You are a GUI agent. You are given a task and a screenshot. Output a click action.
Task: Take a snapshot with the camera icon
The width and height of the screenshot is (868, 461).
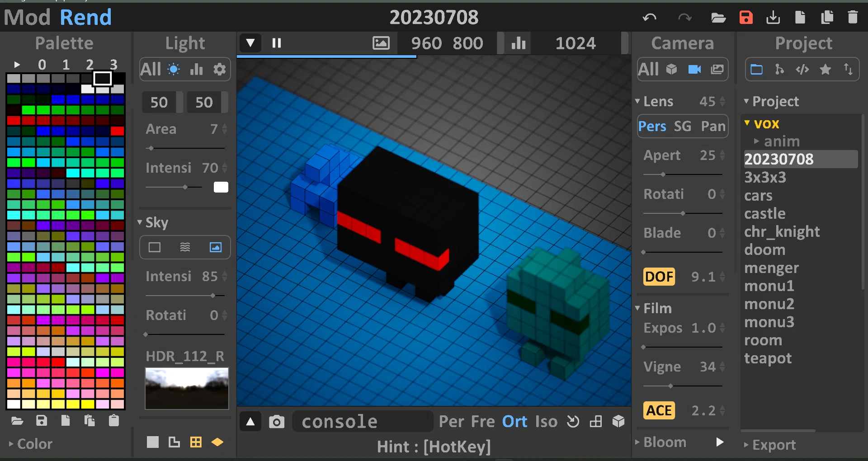277,422
